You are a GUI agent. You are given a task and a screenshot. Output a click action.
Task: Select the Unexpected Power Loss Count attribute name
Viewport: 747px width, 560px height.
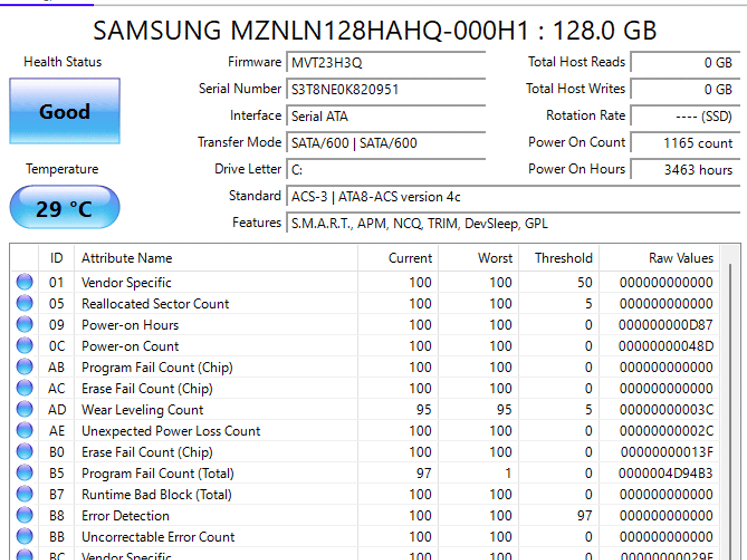click(x=171, y=431)
